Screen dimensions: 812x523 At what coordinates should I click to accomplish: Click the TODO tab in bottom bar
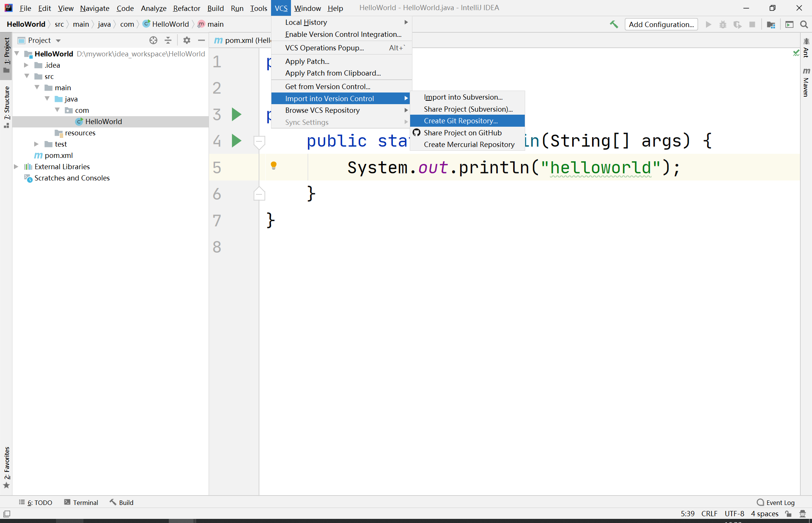37,502
